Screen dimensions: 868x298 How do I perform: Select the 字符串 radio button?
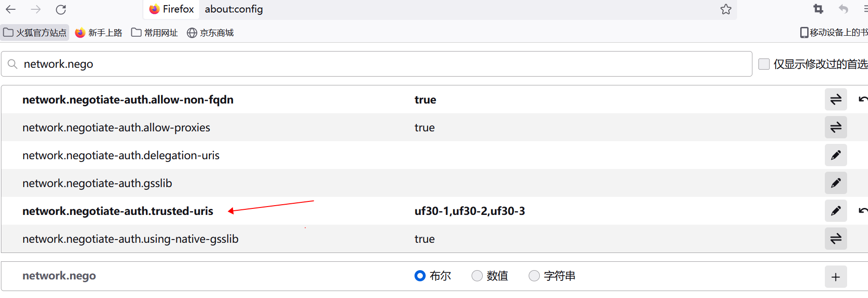pyautogui.click(x=534, y=276)
